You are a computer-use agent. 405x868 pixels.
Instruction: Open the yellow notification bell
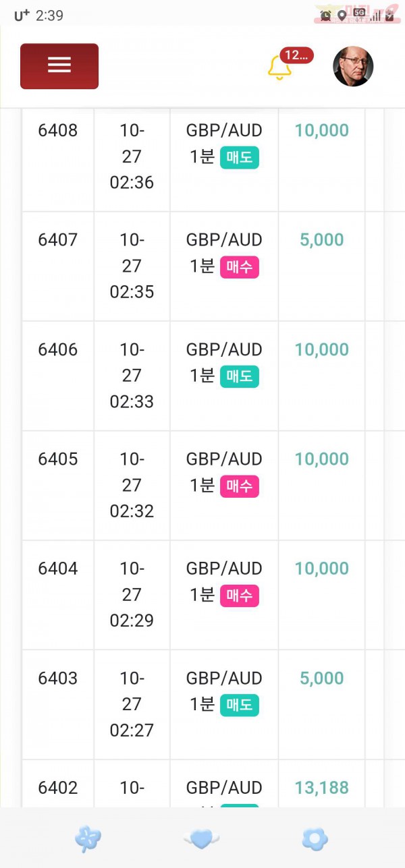coord(279,68)
